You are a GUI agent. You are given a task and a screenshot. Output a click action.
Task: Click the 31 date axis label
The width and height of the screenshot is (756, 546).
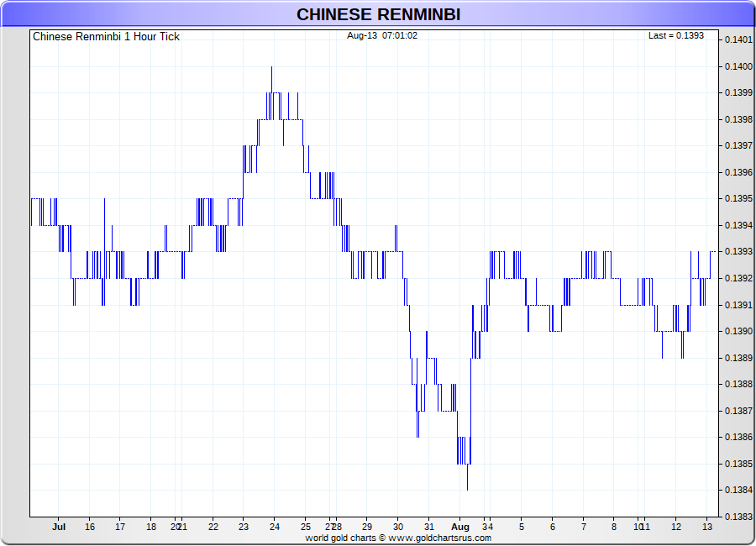pos(429,527)
